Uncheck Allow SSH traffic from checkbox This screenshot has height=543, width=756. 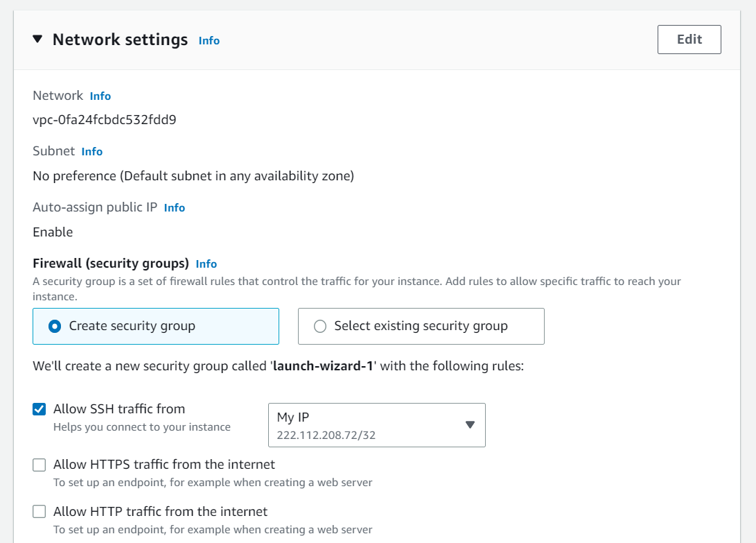tap(39, 409)
